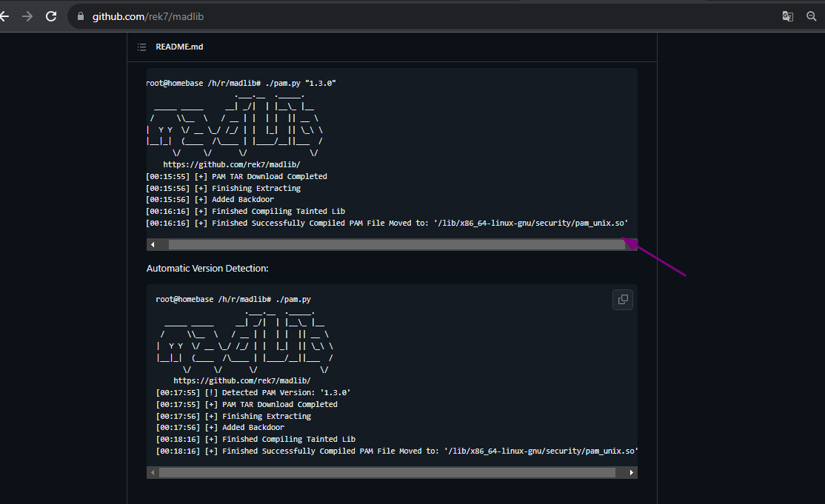
Task: Click the first code block's horizontal scrollbar thumb
Action: (396, 244)
